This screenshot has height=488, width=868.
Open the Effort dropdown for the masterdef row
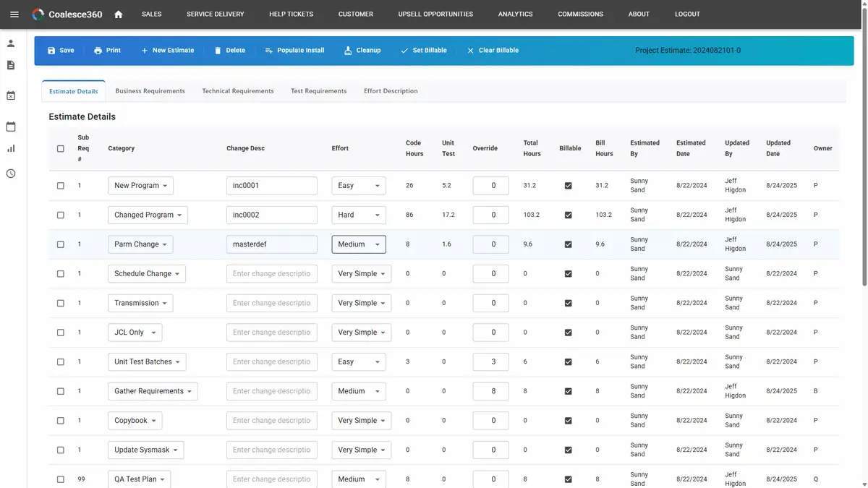point(358,244)
